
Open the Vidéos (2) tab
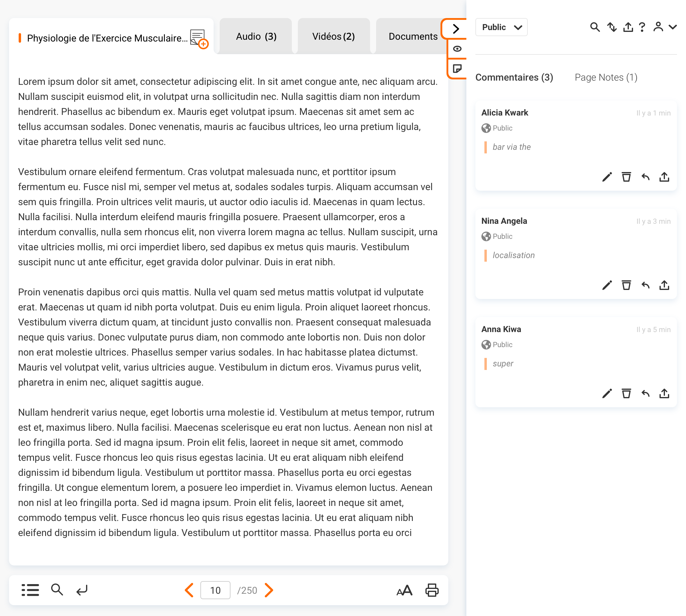[x=333, y=36]
